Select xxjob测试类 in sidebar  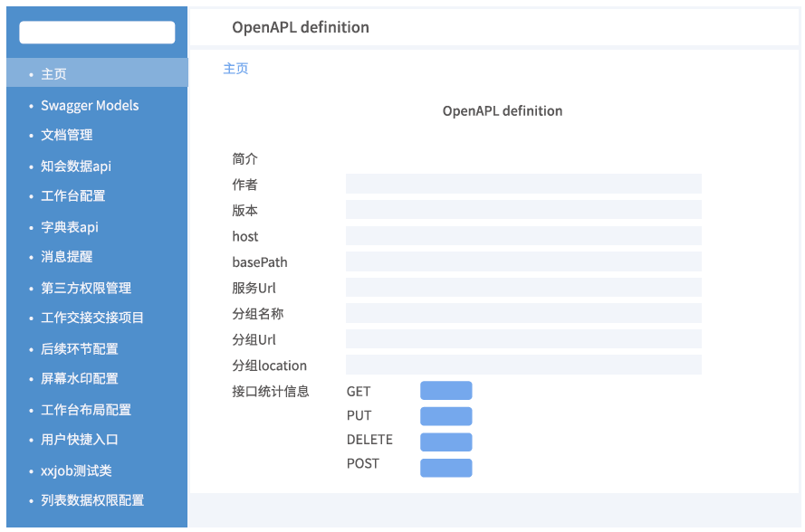(x=77, y=470)
